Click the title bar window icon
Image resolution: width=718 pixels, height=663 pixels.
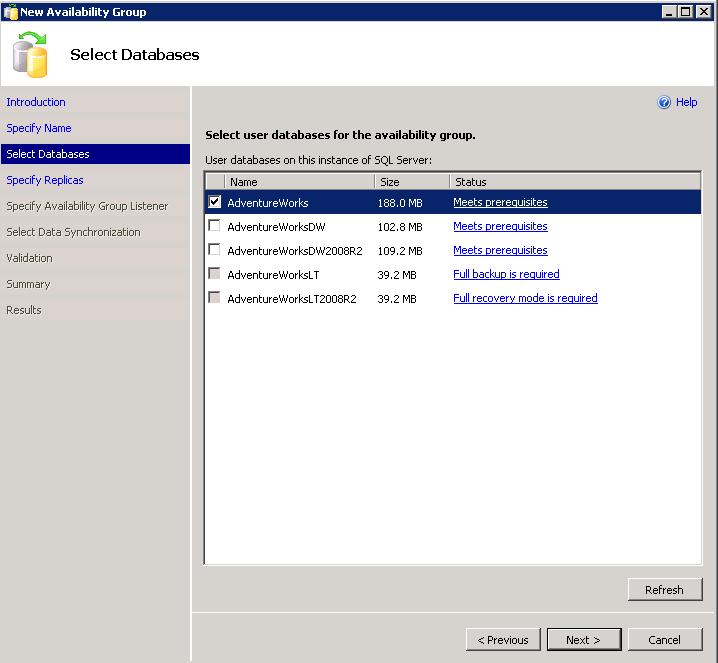tap(10, 12)
